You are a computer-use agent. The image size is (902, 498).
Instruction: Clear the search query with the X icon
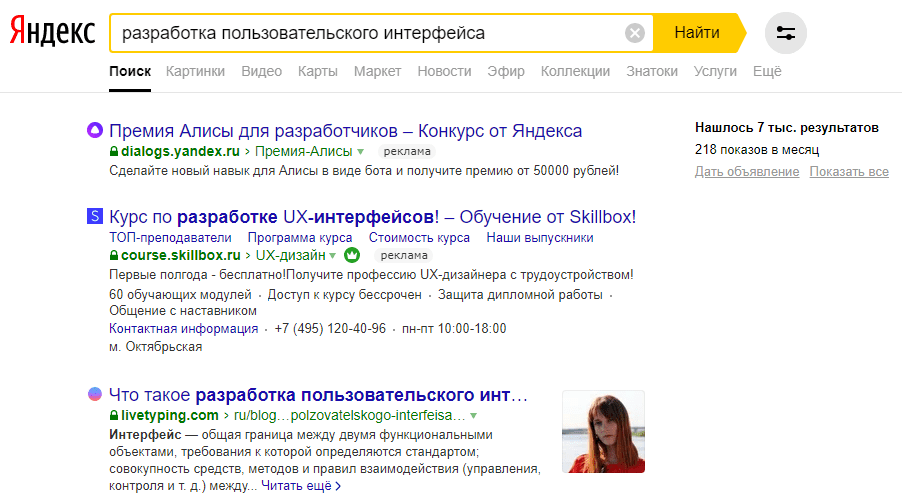click(635, 33)
